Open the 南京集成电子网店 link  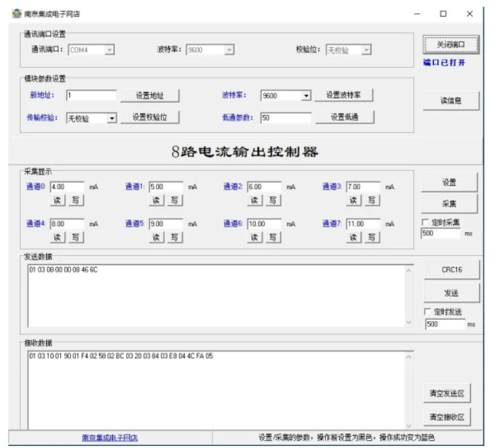(x=110, y=437)
